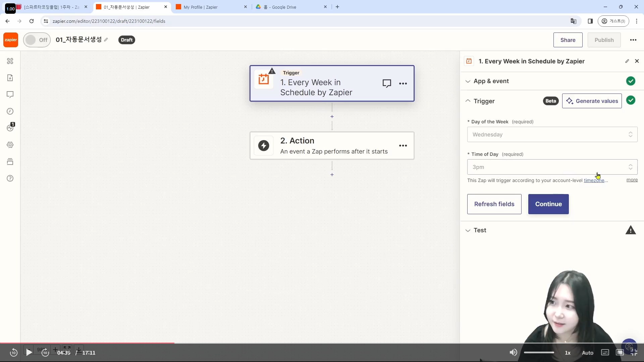Open the Chrome three-dot menu
Screen dimensions: 644x362
tap(637, 21)
